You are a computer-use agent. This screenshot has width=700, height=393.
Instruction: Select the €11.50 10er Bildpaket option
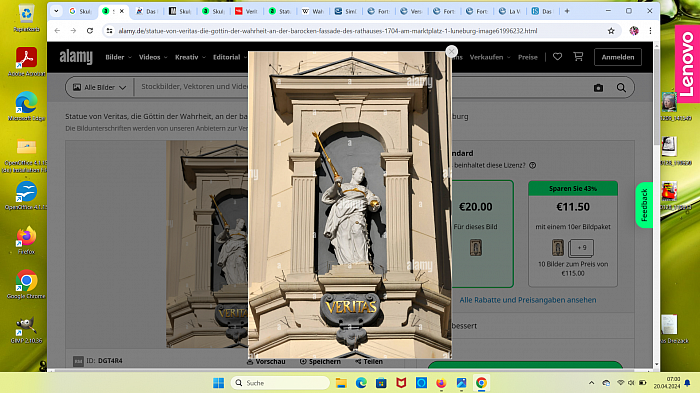[x=573, y=234]
